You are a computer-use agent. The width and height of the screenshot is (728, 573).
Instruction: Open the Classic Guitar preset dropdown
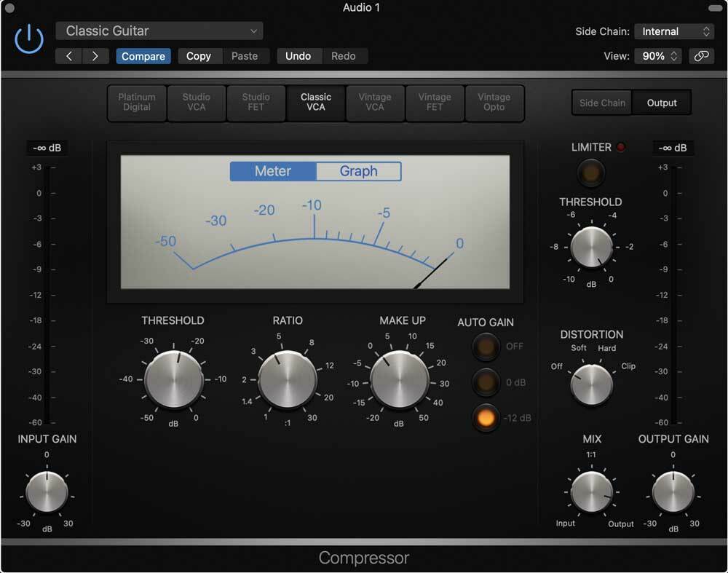(159, 31)
